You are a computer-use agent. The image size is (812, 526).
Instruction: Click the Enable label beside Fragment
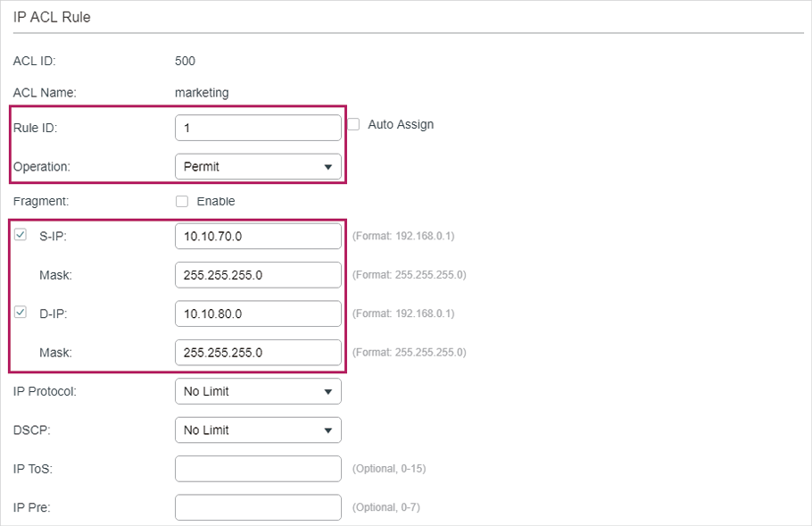tap(216, 201)
